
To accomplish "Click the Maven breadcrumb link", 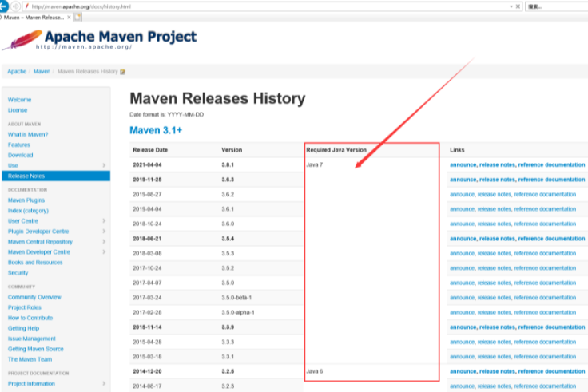I will click(x=42, y=71).
